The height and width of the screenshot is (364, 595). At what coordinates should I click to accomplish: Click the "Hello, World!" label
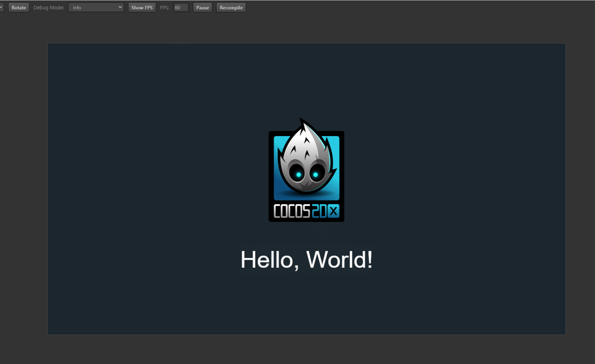(307, 259)
